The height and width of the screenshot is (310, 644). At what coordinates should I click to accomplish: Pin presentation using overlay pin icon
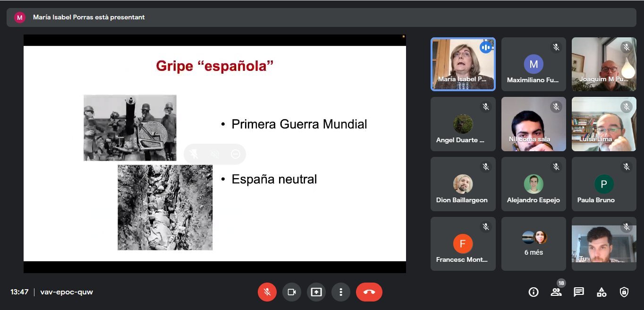(194, 154)
